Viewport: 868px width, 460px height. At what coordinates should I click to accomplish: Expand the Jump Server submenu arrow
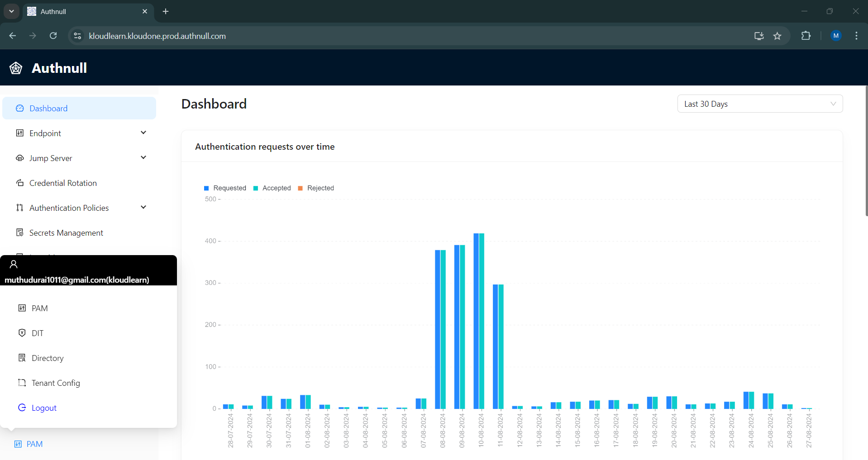pyautogui.click(x=143, y=157)
